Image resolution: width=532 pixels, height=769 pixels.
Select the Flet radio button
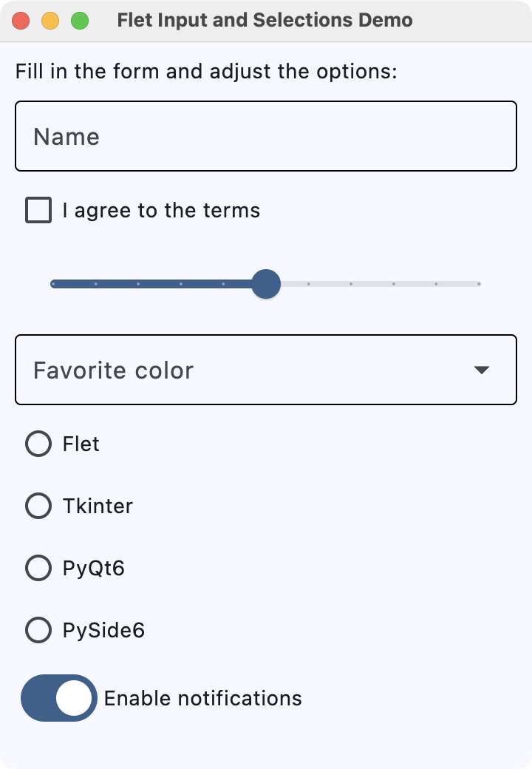pos(38,444)
